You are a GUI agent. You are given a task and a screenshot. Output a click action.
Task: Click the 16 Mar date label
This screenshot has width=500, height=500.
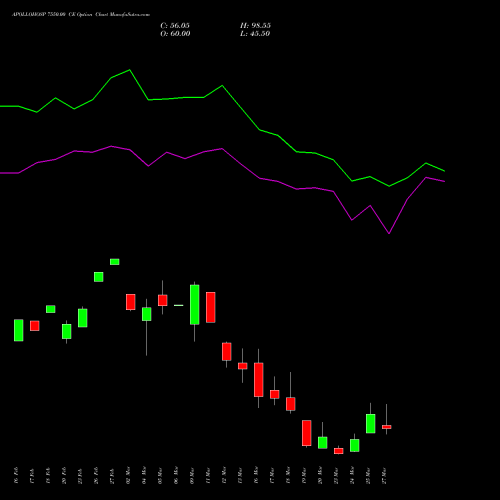pyautogui.click(x=256, y=475)
